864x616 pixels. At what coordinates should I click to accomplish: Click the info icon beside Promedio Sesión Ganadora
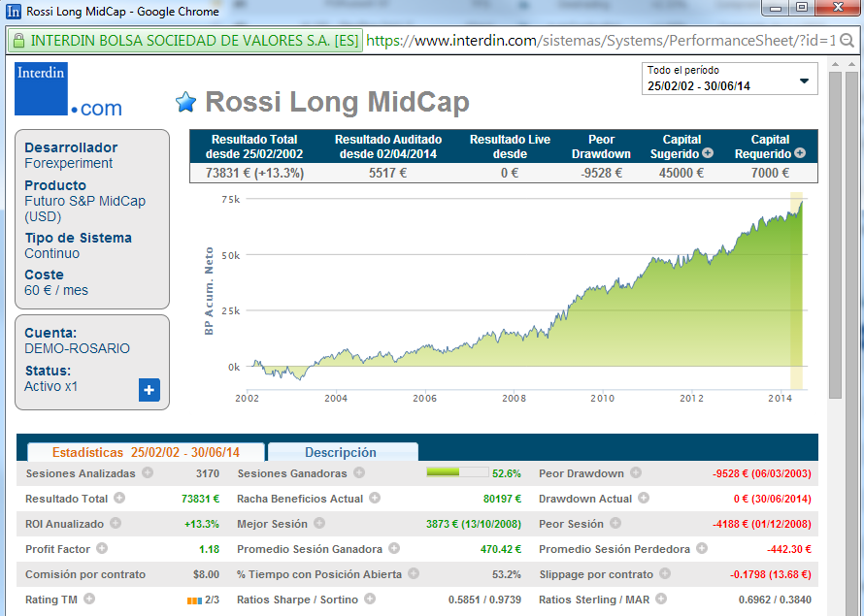coord(394,548)
